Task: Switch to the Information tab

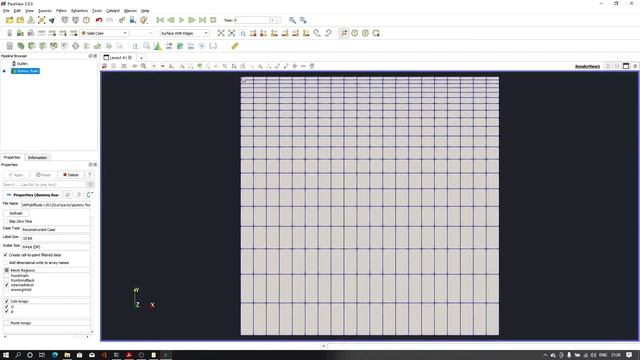Action: click(37, 158)
